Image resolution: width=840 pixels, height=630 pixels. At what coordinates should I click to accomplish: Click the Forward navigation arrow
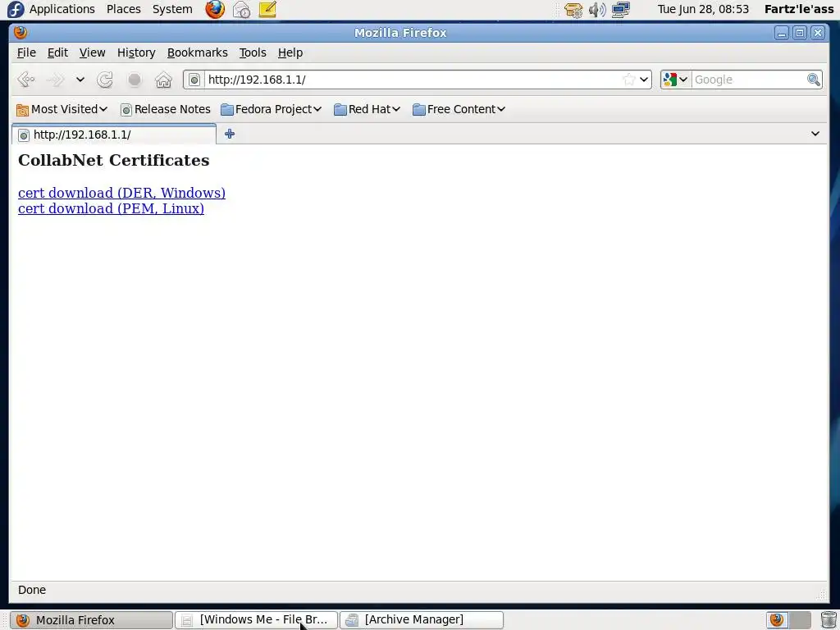click(55, 80)
